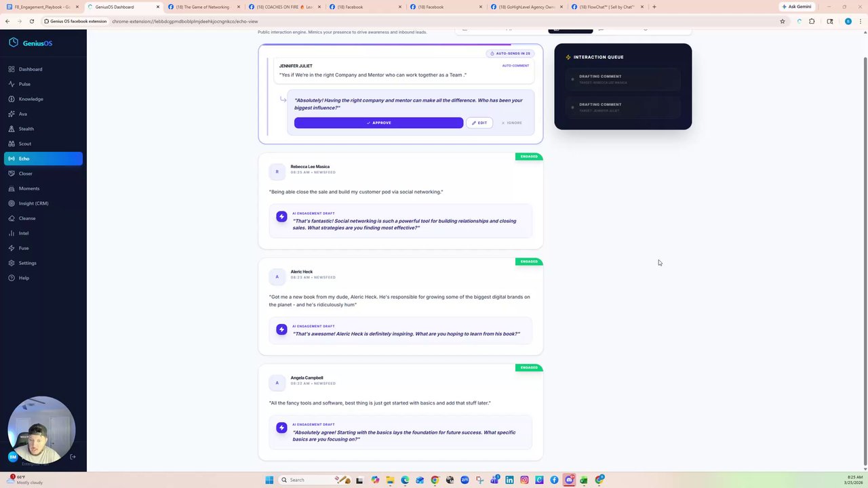Switch to FlowChat browser tab

(607, 7)
